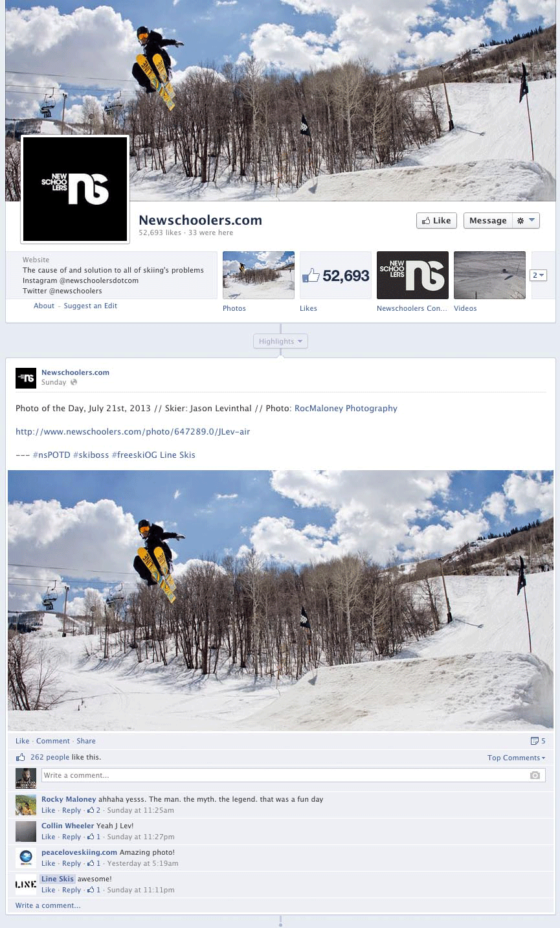The width and height of the screenshot is (560, 928).
Task: Click the camera icon in comment box
Action: pyautogui.click(x=535, y=775)
